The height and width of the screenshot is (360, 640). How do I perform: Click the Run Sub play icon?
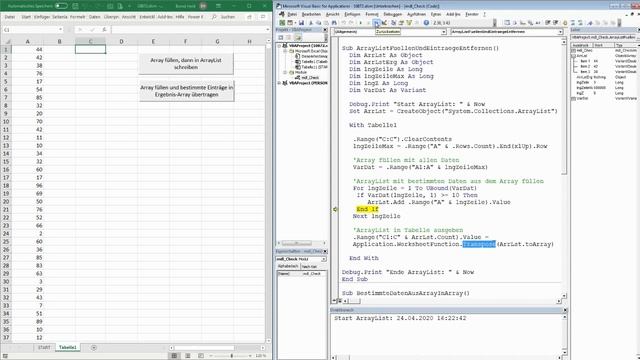(361, 22)
